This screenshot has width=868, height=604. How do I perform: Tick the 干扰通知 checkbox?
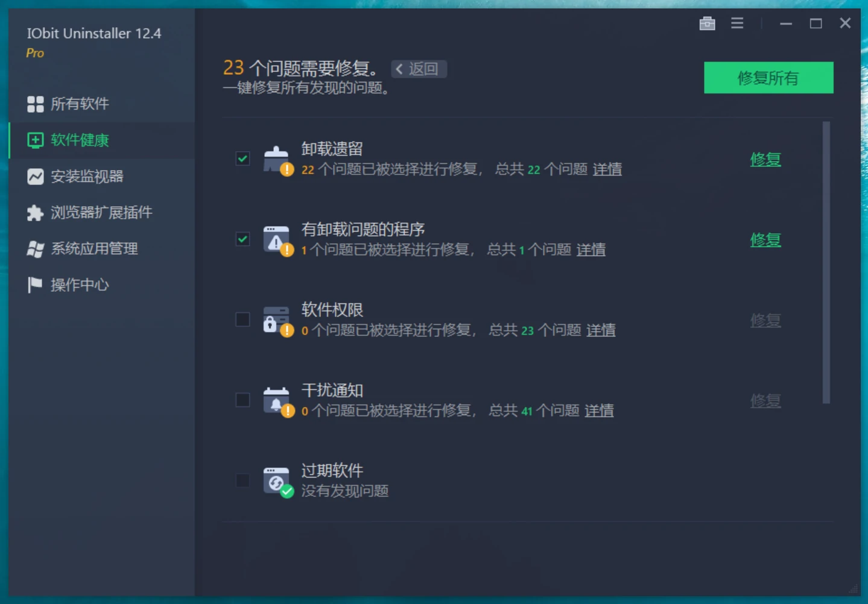click(x=242, y=400)
